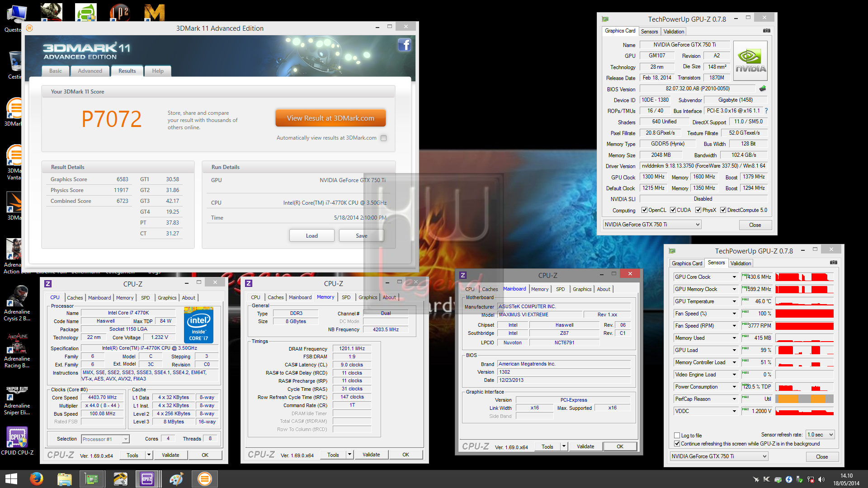Click the camera icon in GPU-Z Sensors window

[834, 263]
